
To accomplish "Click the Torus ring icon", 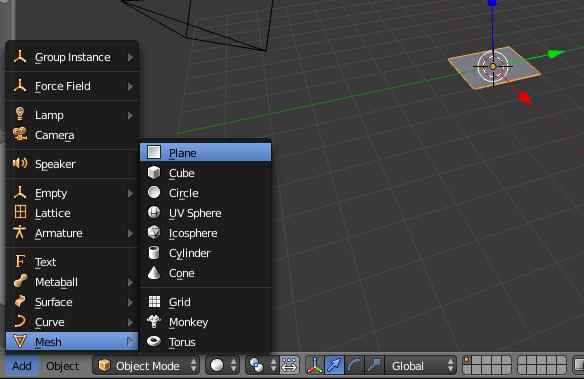I will click(154, 341).
